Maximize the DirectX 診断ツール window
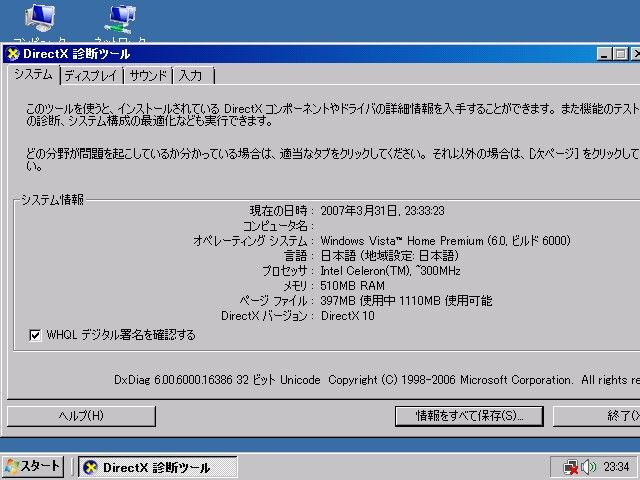Screen dimensions: 640x480 point(622,54)
